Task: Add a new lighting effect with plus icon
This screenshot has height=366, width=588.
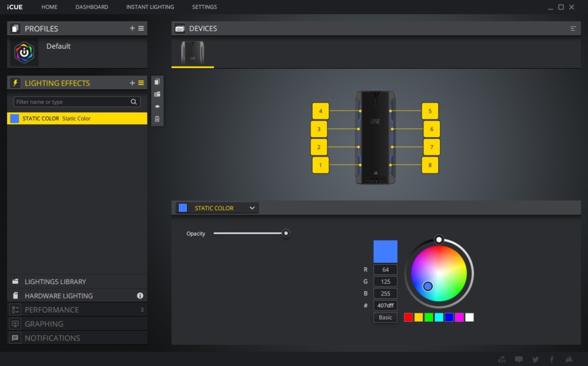Action: click(132, 83)
